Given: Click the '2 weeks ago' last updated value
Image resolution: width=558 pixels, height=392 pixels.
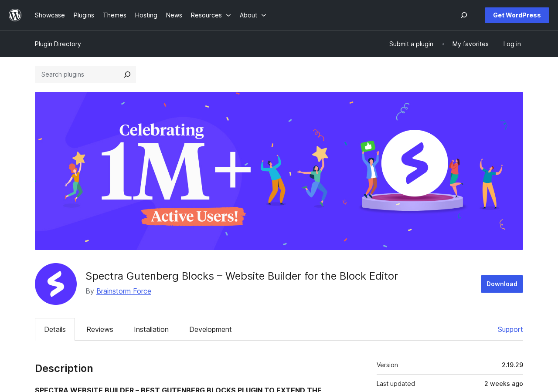Looking at the screenshot, I should 504,384.
